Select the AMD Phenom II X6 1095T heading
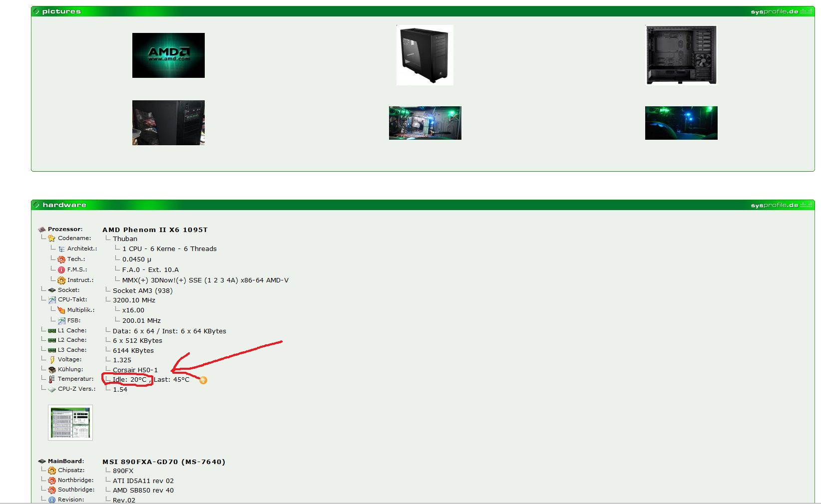Viewport: 821px width, 504px height. coord(155,230)
